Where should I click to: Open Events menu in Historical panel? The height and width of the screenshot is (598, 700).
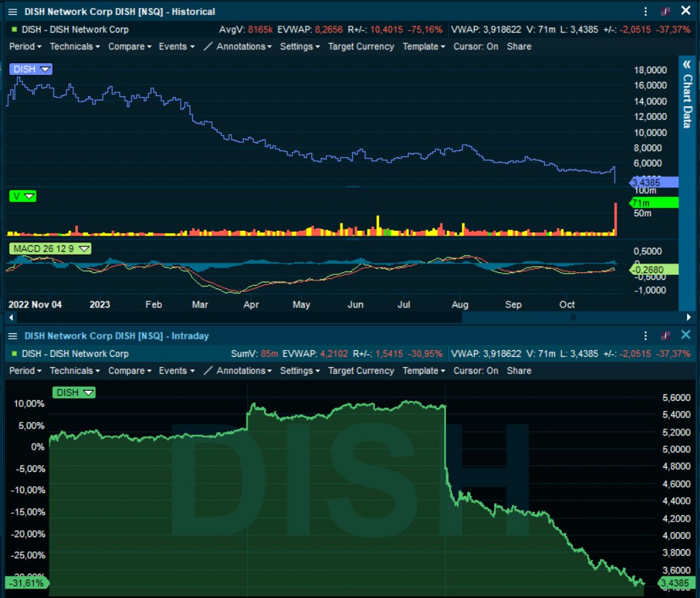(x=177, y=47)
